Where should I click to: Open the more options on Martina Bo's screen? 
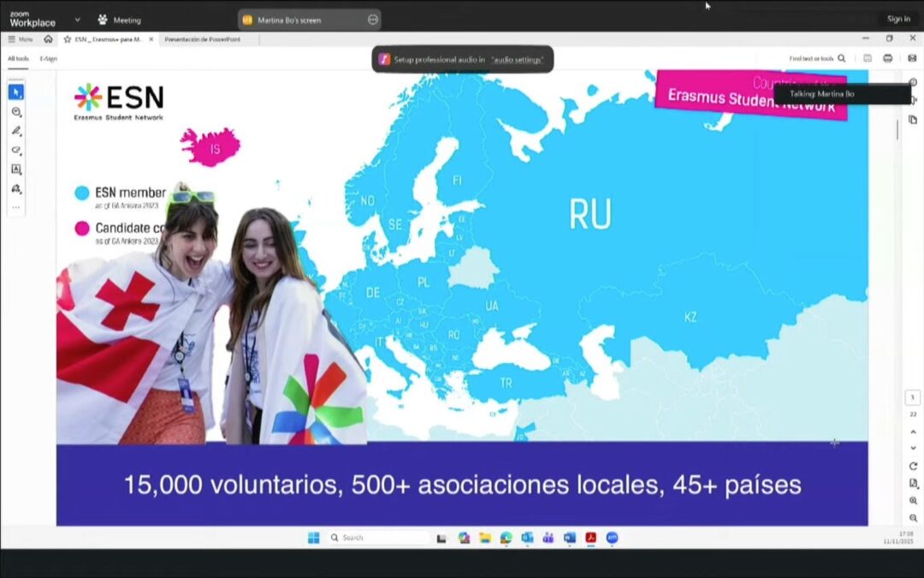[x=372, y=20]
